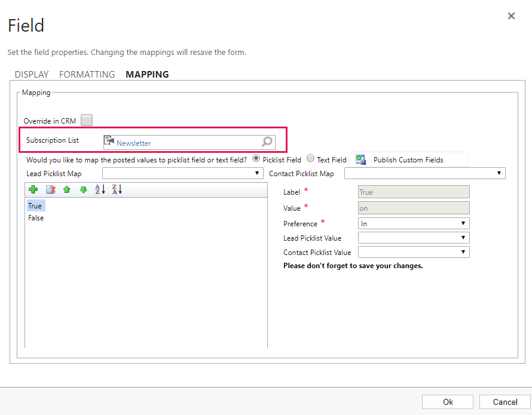
Task: Click the Publish Custom Fields icon
Action: tap(360, 159)
